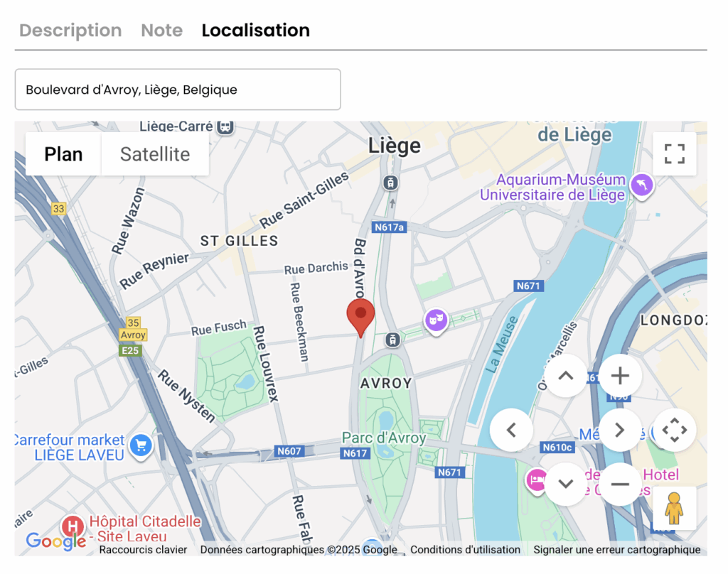The image size is (728, 574).
Task: Open Conditions d'utilisation link
Action: pos(465,550)
